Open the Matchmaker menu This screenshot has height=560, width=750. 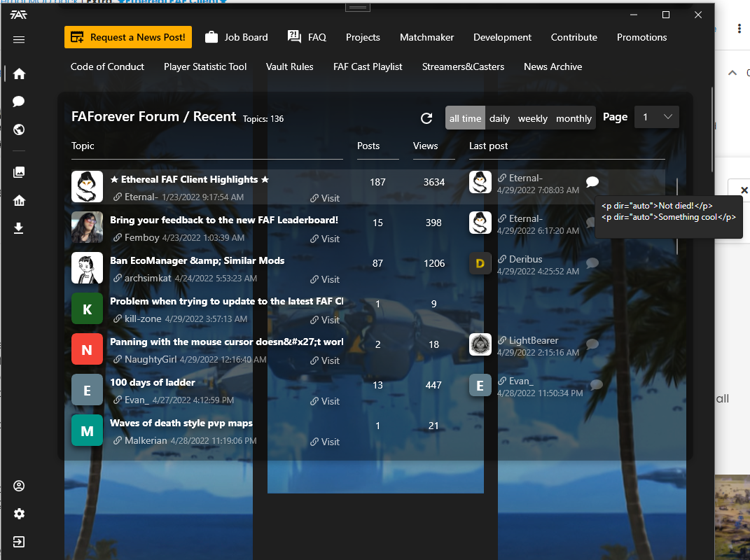(x=426, y=37)
